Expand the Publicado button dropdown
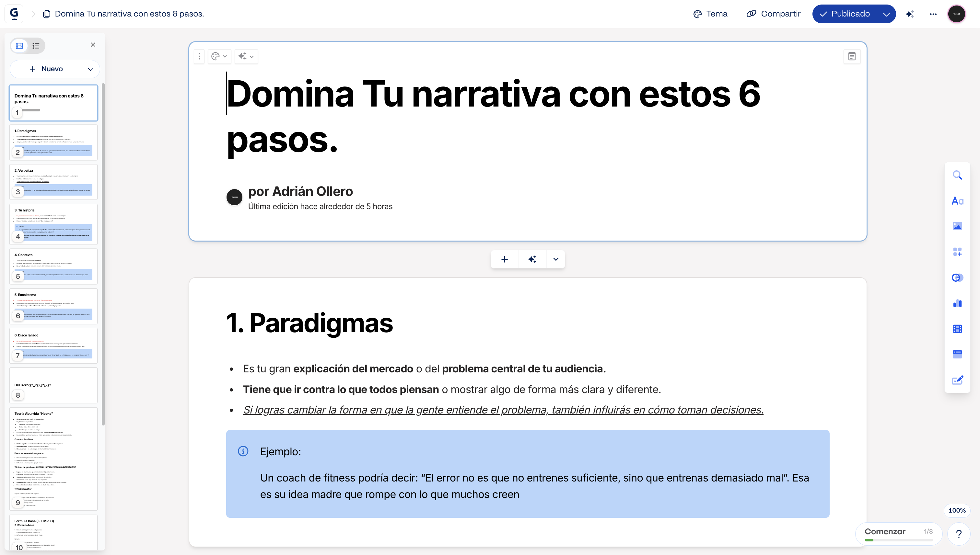The image size is (980, 555). tap(886, 14)
